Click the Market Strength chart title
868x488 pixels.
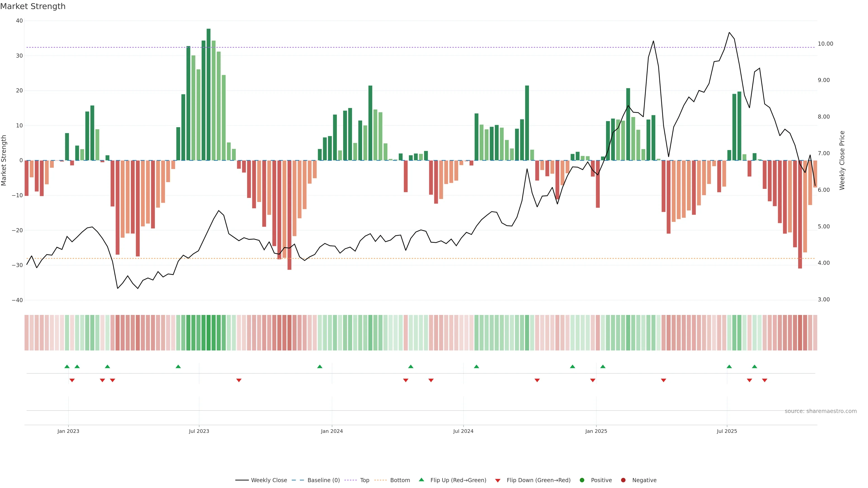coord(33,6)
